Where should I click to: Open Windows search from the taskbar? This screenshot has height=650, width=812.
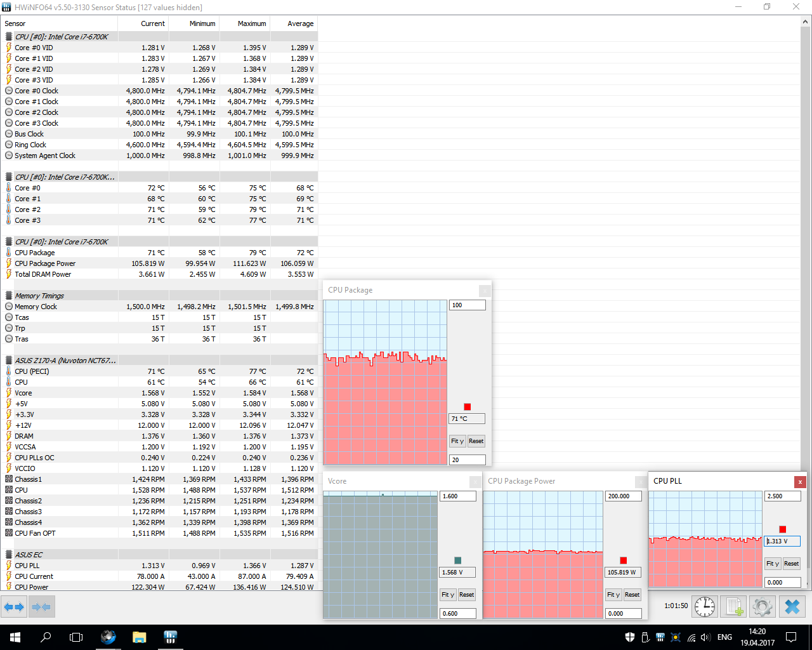pos(46,637)
